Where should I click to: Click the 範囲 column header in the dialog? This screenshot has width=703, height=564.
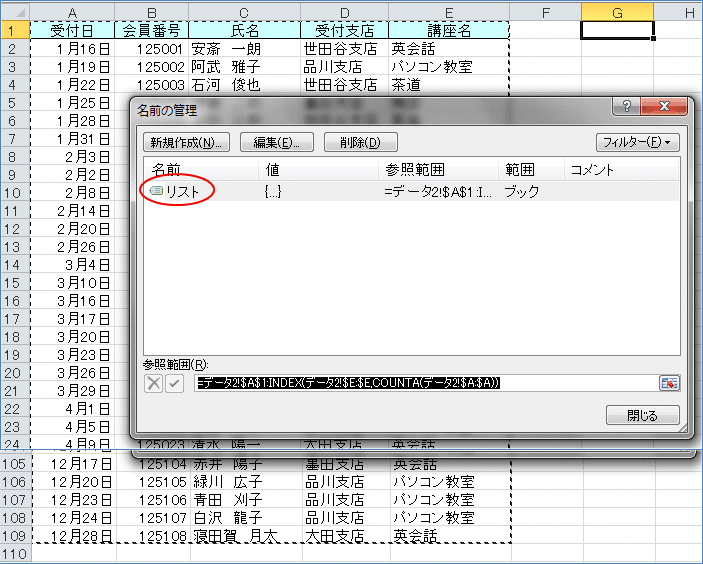click(531, 169)
